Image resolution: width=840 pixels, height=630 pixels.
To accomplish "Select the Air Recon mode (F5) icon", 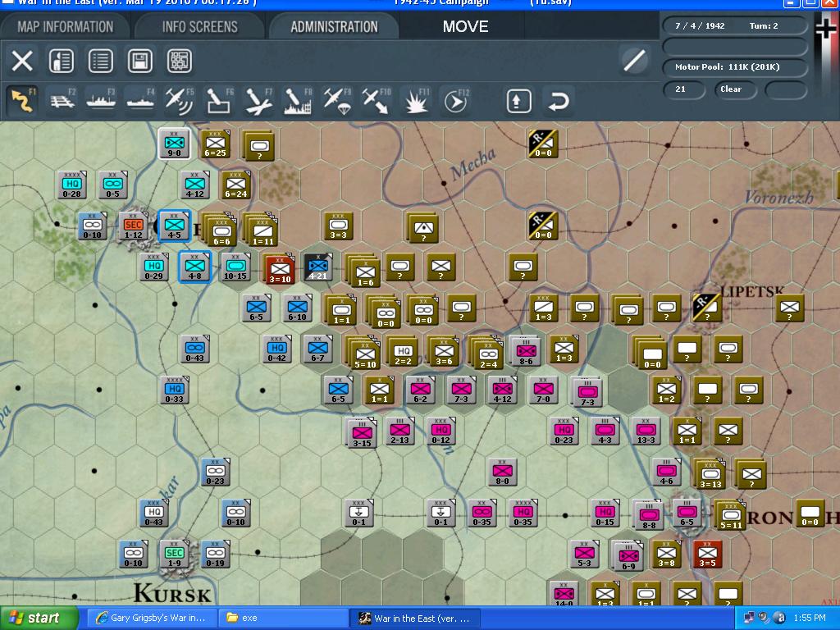I will [x=180, y=100].
